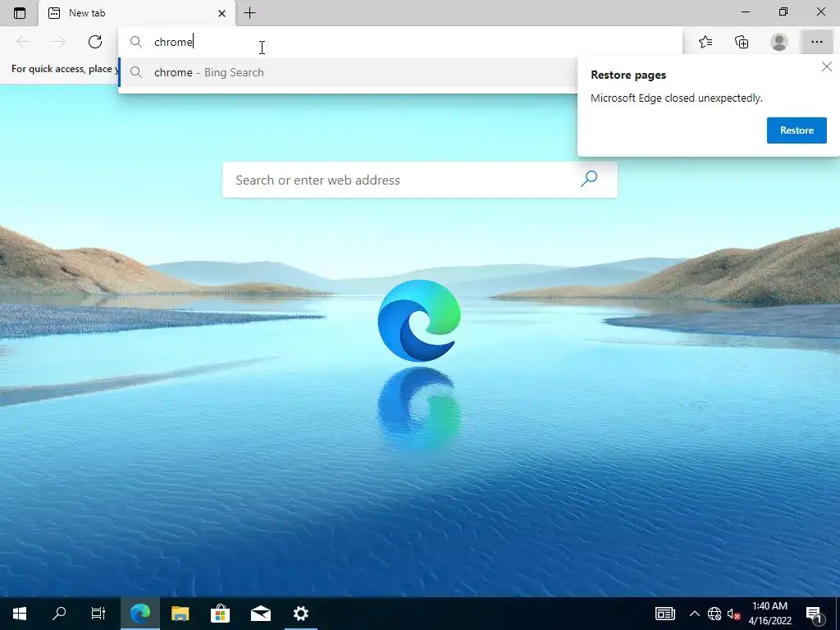Screen dimensions: 840x630
Task: Close the New tab tab
Action: 221,13
